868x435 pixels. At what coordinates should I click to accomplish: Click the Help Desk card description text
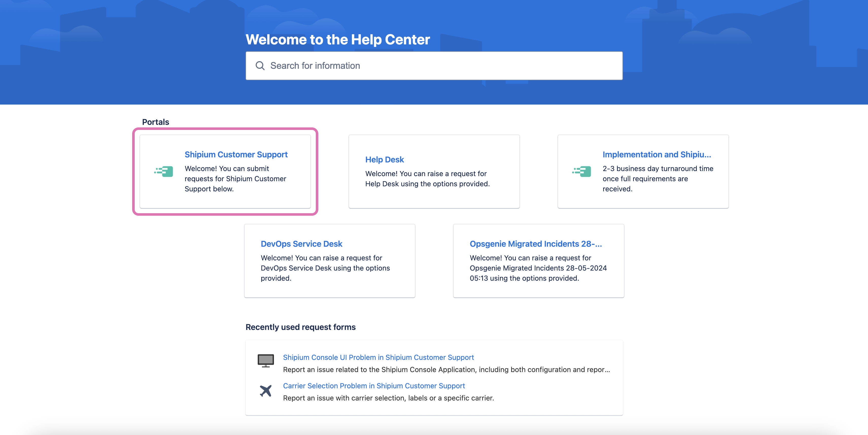click(427, 179)
